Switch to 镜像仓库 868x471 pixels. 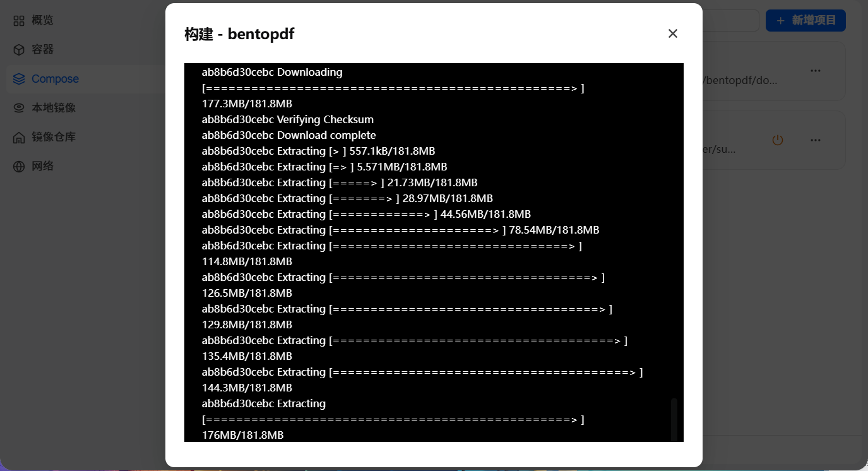(x=54, y=137)
